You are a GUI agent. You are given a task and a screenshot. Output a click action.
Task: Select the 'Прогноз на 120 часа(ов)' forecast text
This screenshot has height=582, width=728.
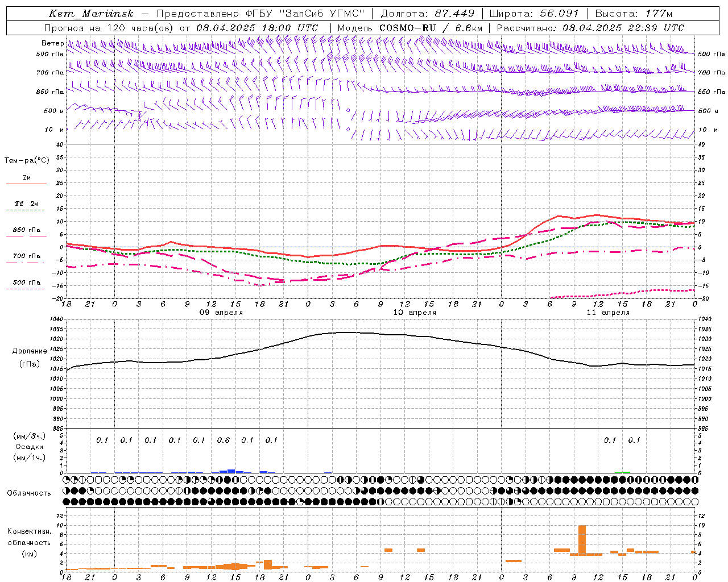109,28
